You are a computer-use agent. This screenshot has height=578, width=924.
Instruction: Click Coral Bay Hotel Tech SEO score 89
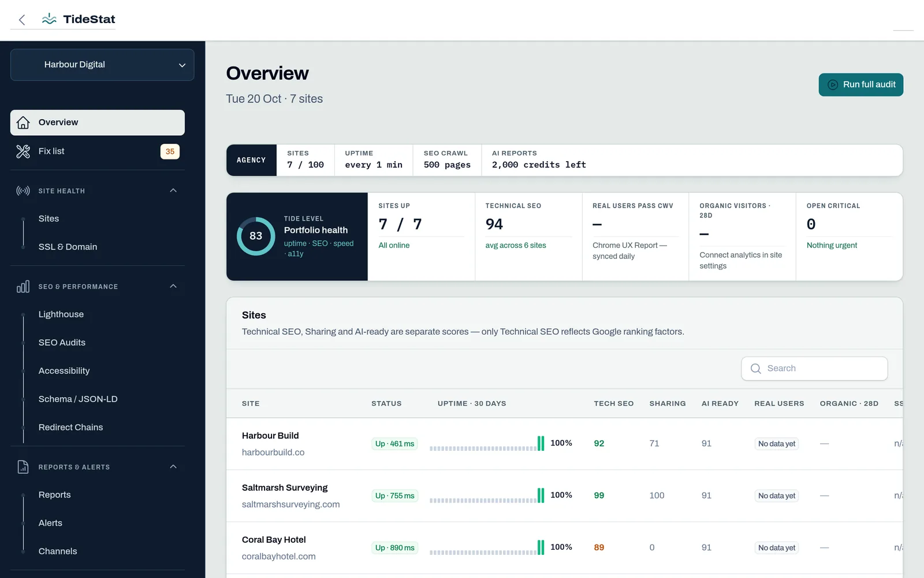[599, 547]
